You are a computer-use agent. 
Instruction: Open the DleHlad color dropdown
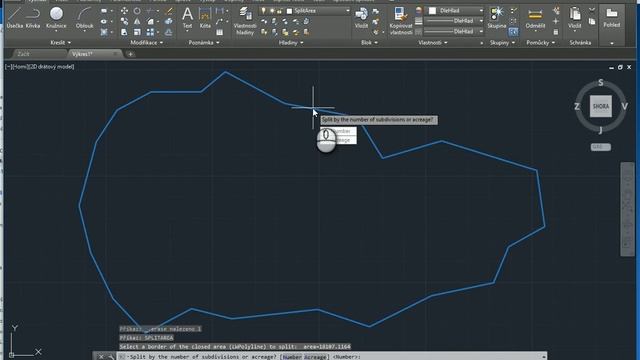[x=481, y=10]
